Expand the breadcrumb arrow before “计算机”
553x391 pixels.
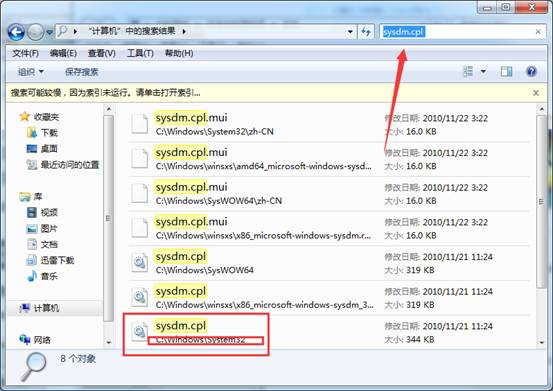(75, 31)
